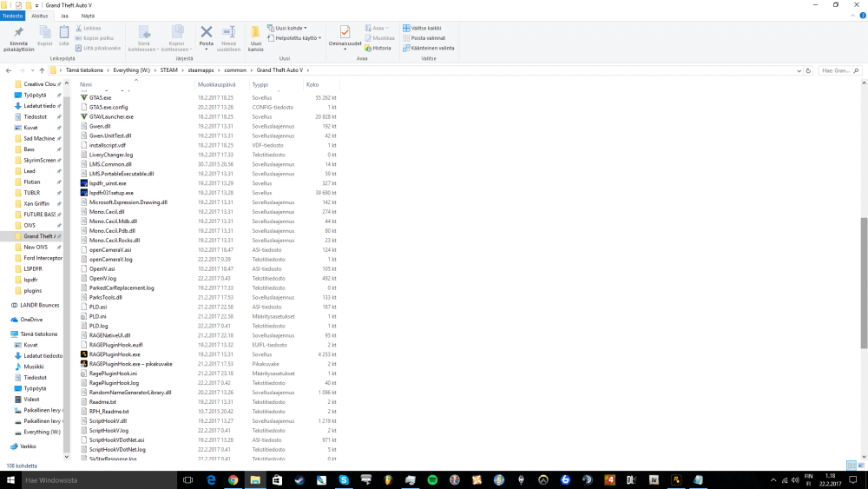Open LSPDFR folder in navigation pane

[x=33, y=268]
